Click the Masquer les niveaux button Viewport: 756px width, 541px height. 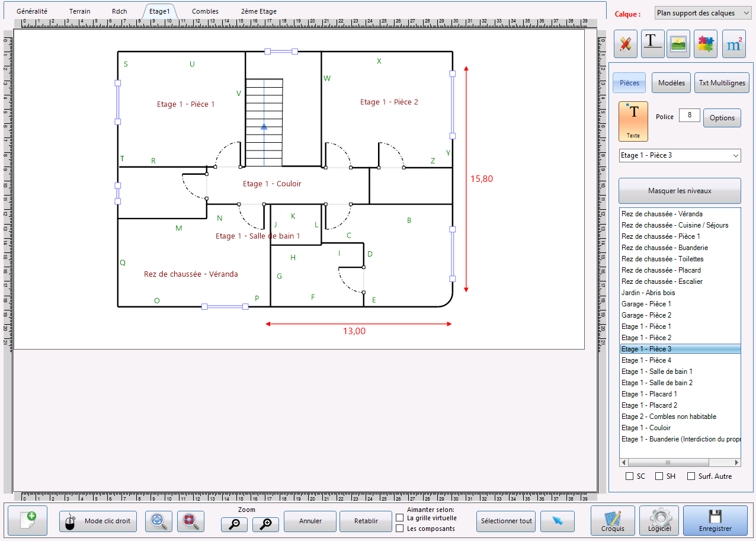tap(680, 191)
